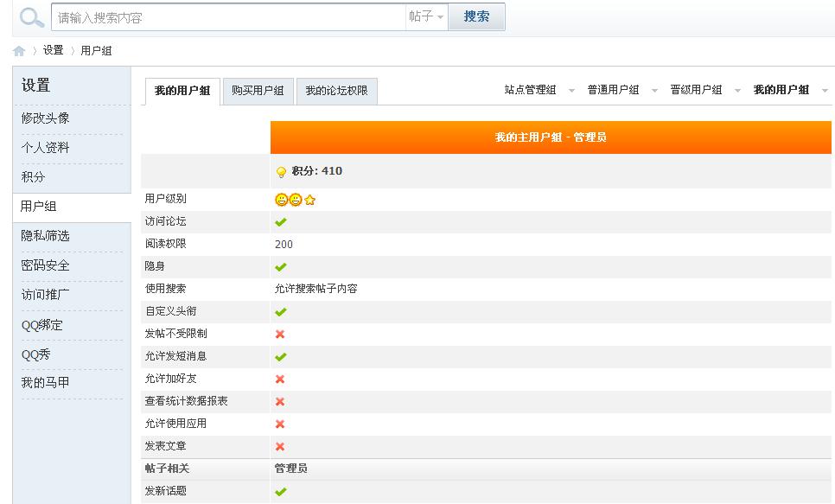The image size is (835, 504).
Task: Click the green check in 允许发短消息 row
Action: pyautogui.click(x=281, y=356)
